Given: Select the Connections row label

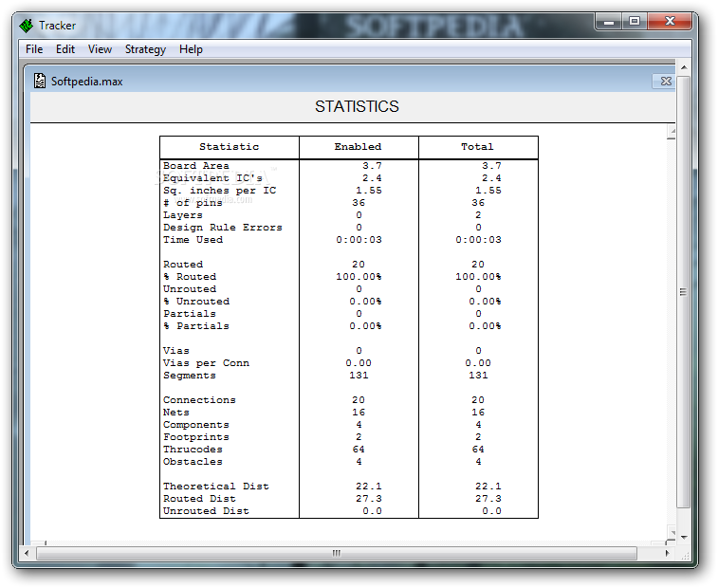Looking at the screenshot, I should [x=199, y=401].
